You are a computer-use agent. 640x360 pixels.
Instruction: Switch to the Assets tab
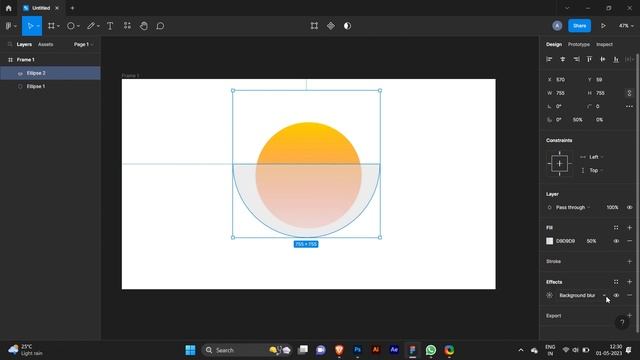point(45,44)
